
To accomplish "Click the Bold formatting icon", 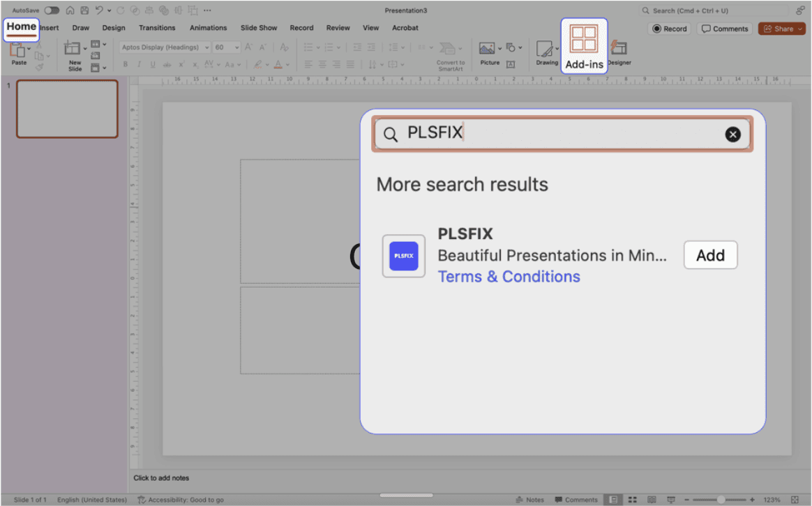I will [x=125, y=65].
